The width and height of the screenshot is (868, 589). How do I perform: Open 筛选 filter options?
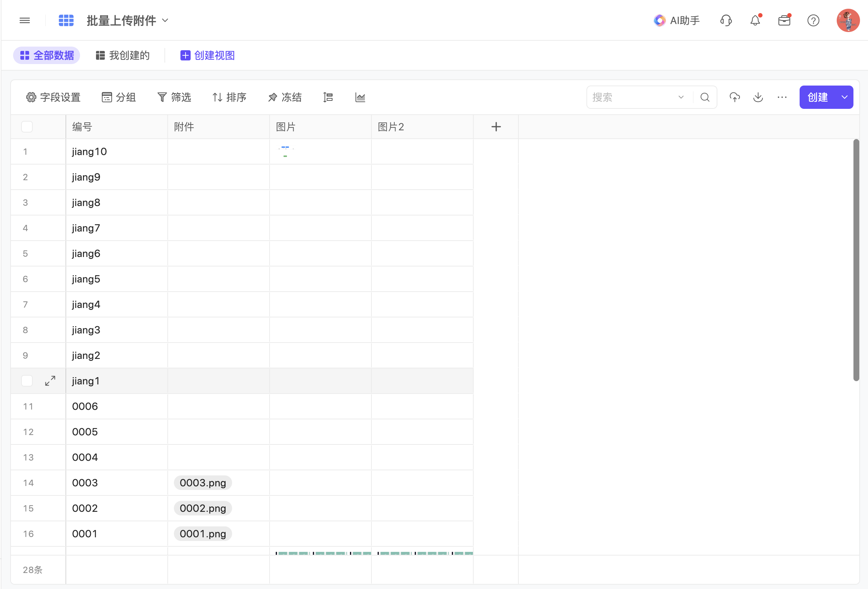pyautogui.click(x=174, y=98)
